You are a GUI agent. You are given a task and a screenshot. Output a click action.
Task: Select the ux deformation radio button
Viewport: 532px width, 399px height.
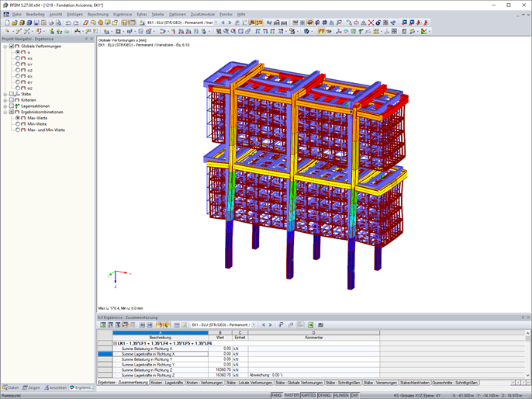18,58
